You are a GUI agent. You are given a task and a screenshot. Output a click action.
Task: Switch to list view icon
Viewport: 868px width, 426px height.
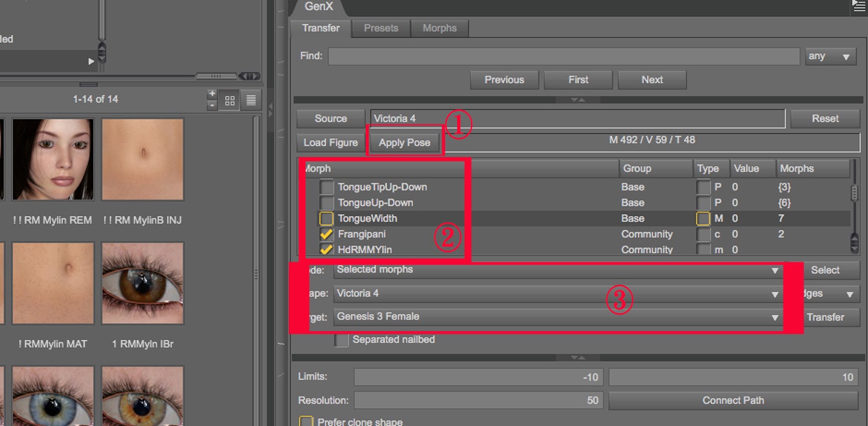251,101
